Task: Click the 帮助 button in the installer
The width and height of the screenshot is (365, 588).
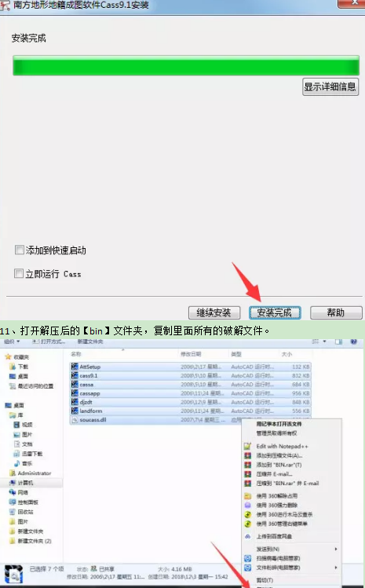Action: click(x=336, y=312)
